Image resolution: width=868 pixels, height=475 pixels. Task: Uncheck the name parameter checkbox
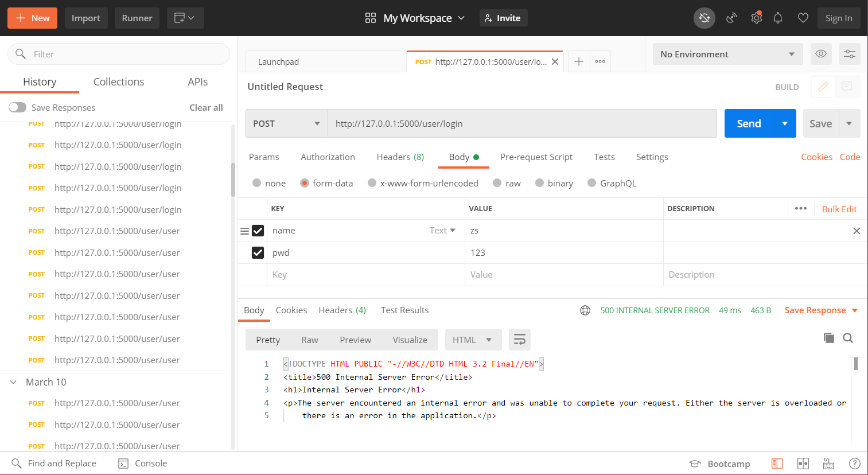click(x=258, y=231)
